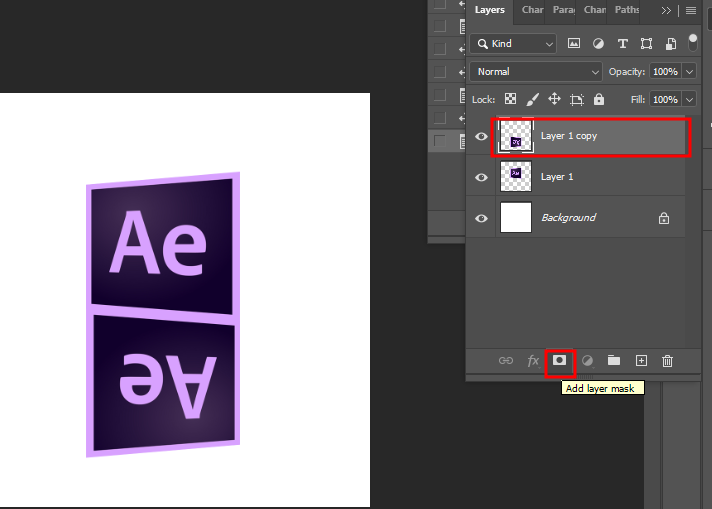Click the Link layers icon

[505, 361]
